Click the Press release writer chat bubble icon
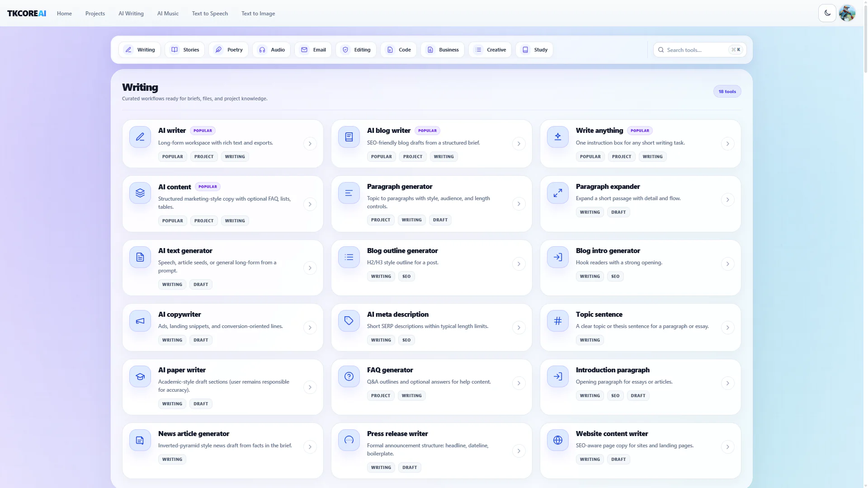 pyautogui.click(x=349, y=440)
